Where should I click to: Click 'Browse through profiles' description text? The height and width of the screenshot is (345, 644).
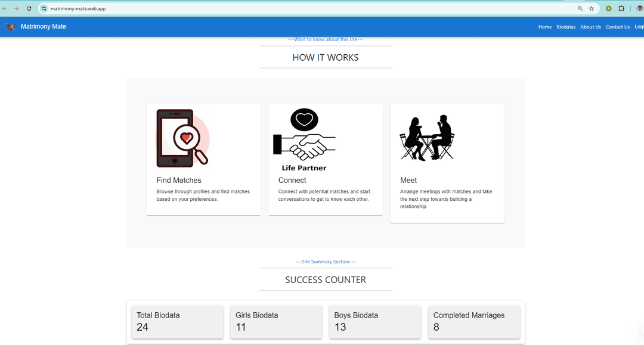pos(203,195)
